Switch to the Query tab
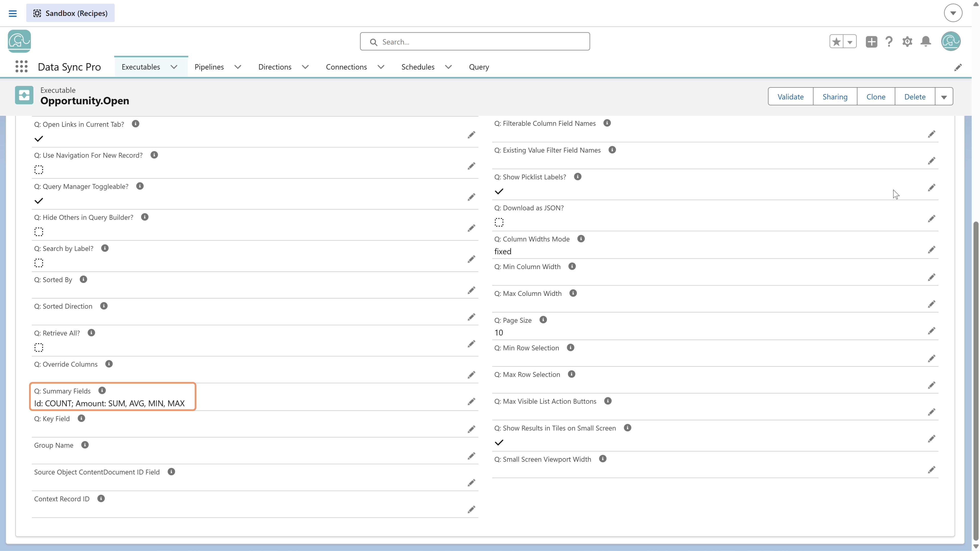The image size is (980, 551). (479, 67)
